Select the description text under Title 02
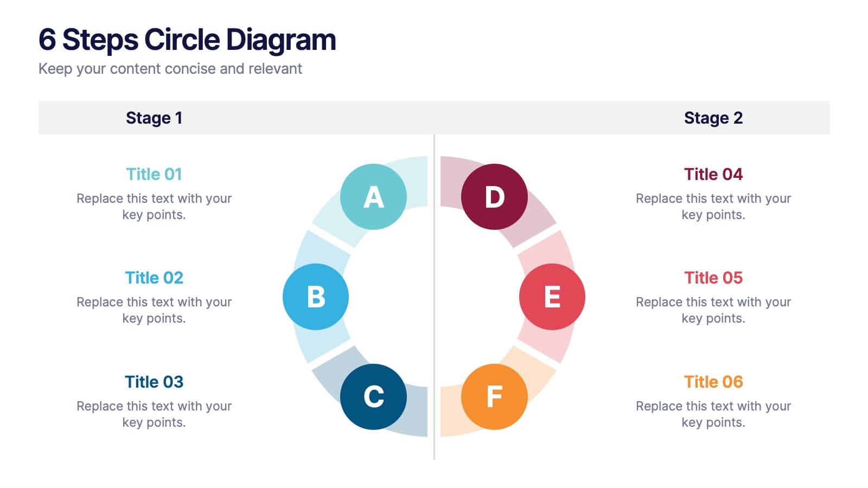 [x=154, y=310]
